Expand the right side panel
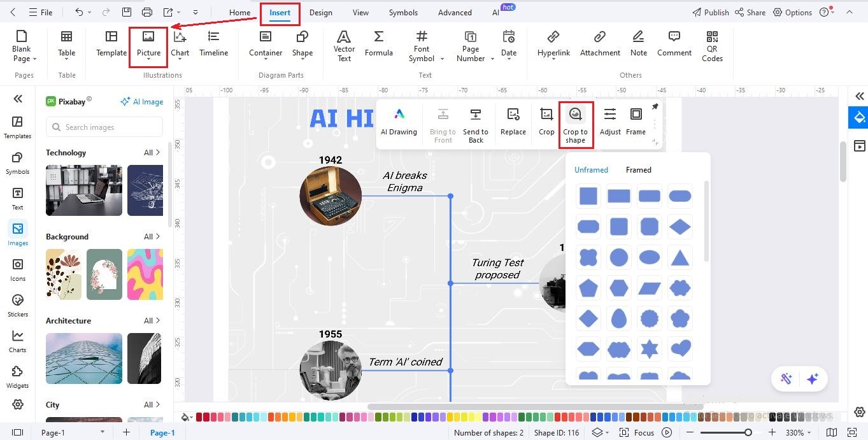Image resolution: width=868 pixels, height=440 pixels. pos(860,96)
